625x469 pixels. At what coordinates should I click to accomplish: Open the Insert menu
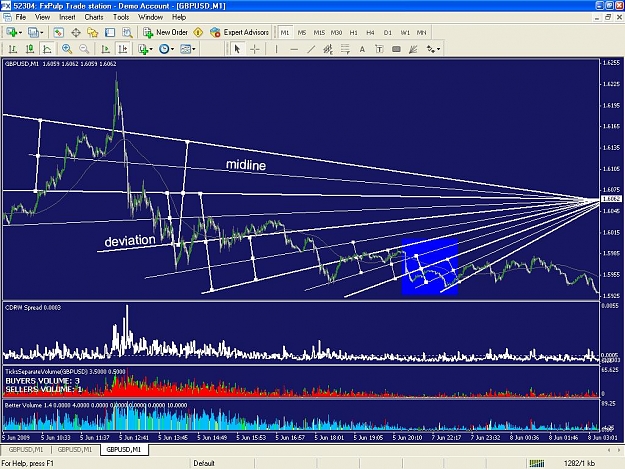click(67, 17)
